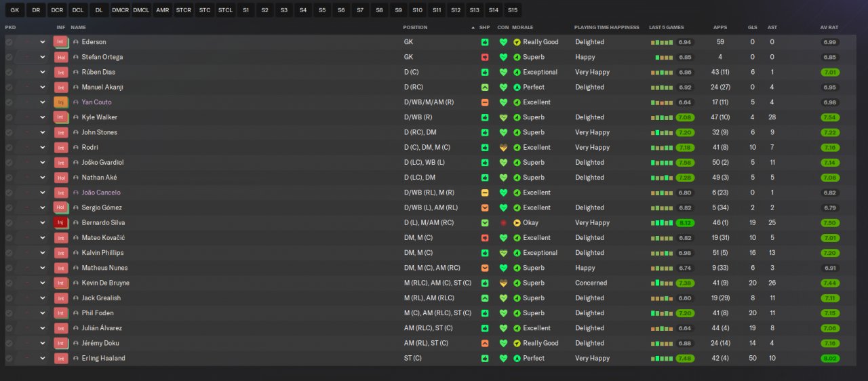Open the dropdown arrow for Mateo Kovačić

tap(42, 238)
